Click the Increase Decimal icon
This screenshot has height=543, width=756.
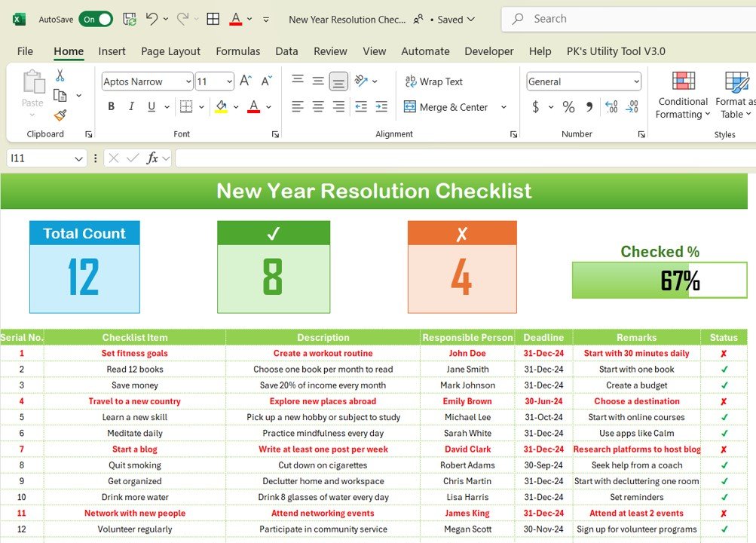(x=611, y=107)
